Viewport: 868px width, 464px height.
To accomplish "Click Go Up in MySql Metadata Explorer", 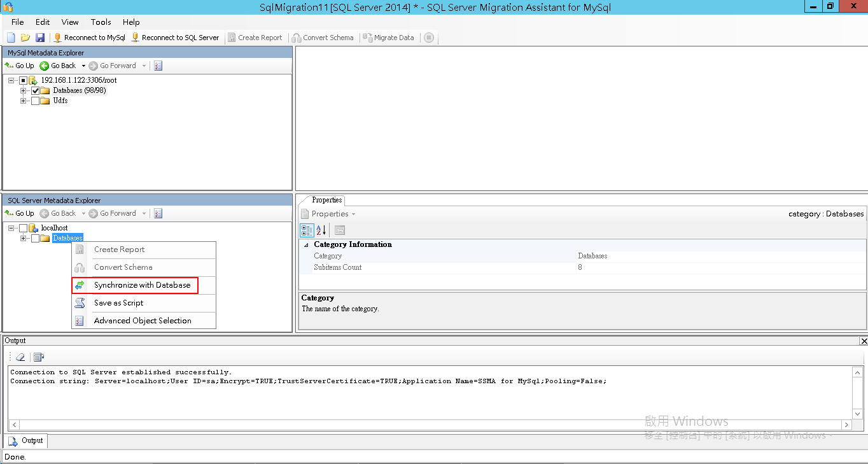I will click(x=19, y=65).
